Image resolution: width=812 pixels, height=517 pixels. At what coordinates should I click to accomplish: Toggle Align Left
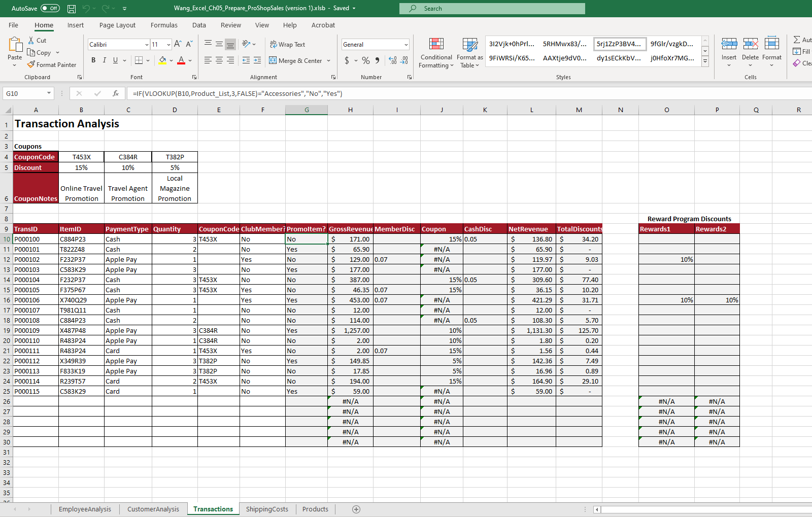208,60
